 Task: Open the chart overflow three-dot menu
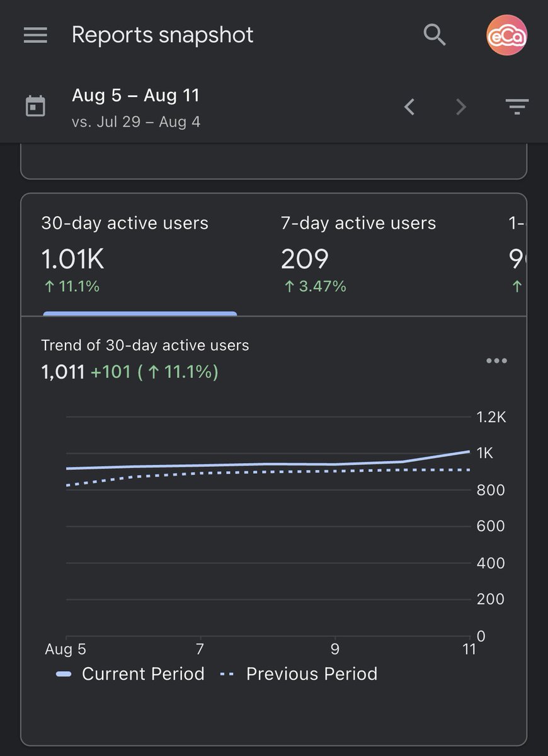coord(497,360)
